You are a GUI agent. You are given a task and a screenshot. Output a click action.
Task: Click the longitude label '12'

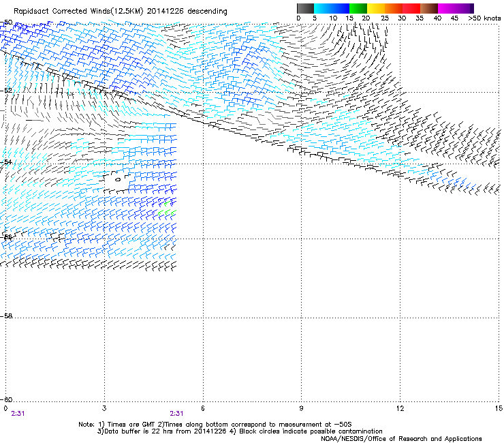click(400, 408)
